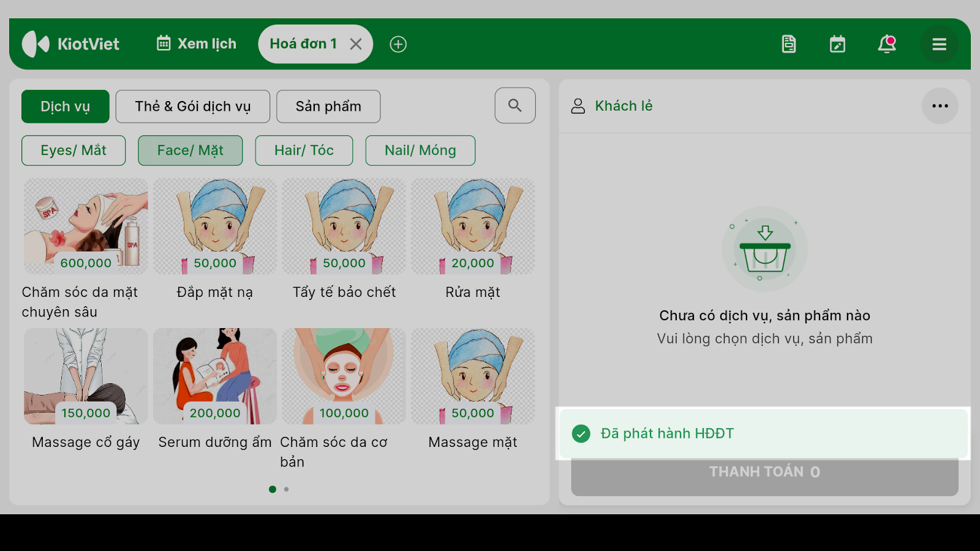Viewport: 980px width, 551px height.
Task: Filter by Nail/ Móng category
Action: (x=420, y=151)
